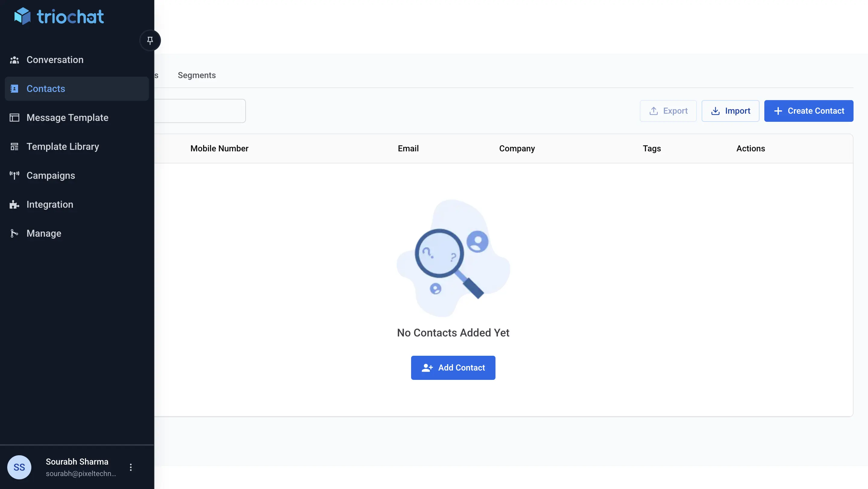Click the Create Contact button
Image resolution: width=868 pixels, height=489 pixels.
coord(808,111)
